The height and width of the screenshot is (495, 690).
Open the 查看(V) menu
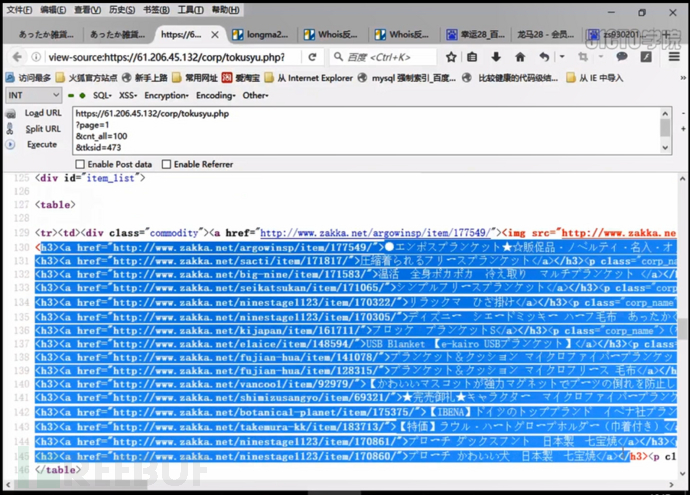point(88,10)
